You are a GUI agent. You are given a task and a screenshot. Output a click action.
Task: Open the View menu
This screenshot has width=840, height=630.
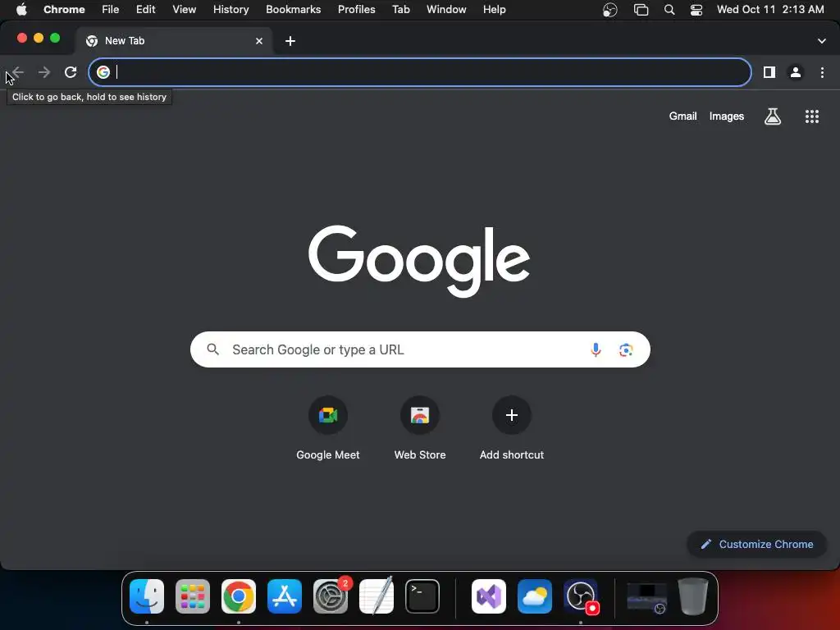pos(184,9)
